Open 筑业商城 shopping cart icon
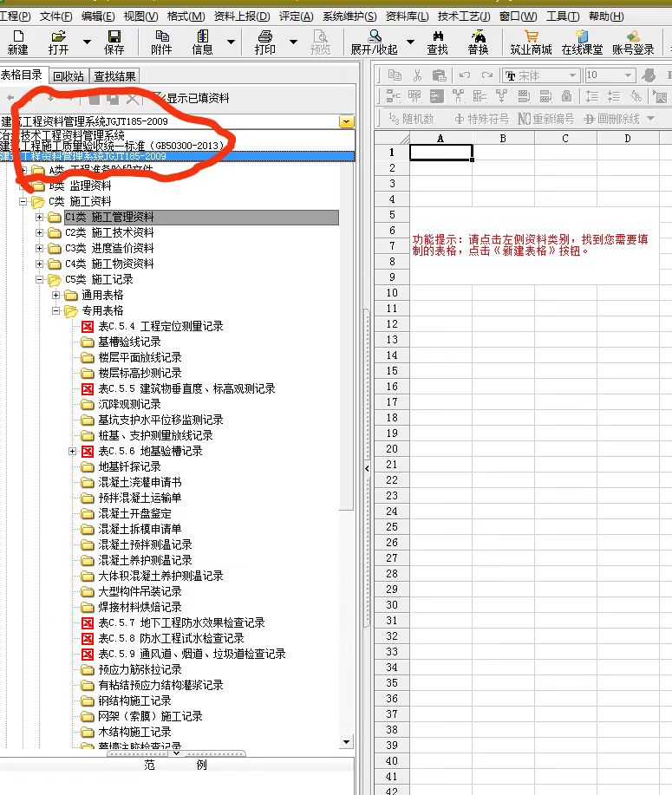 pos(531,42)
